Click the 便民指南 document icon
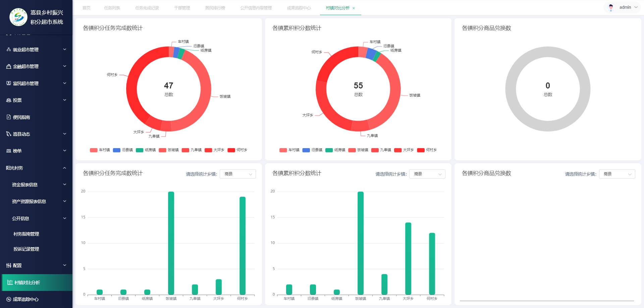644x308 pixels. 9,117
